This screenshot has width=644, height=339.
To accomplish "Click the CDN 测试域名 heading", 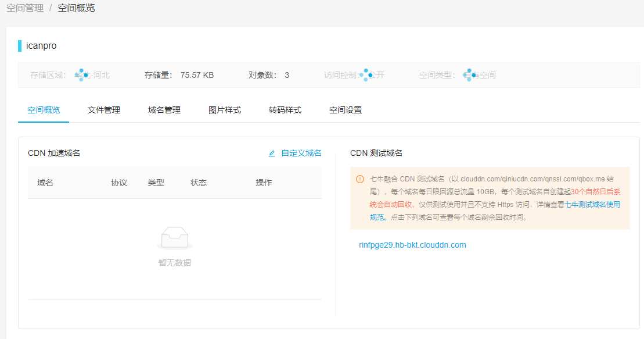I will click(376, 153).
